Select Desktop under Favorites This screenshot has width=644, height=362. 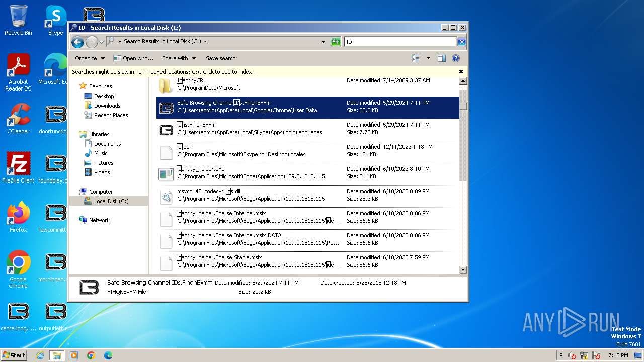[x=104, y=96]
